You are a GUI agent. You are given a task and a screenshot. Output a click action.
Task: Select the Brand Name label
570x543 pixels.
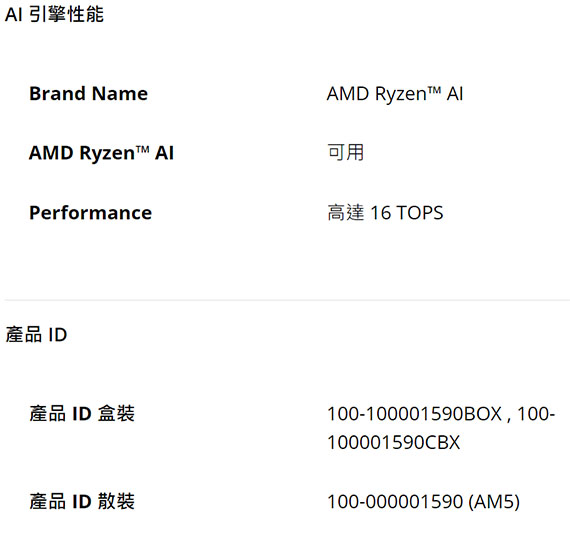[88, 93]
